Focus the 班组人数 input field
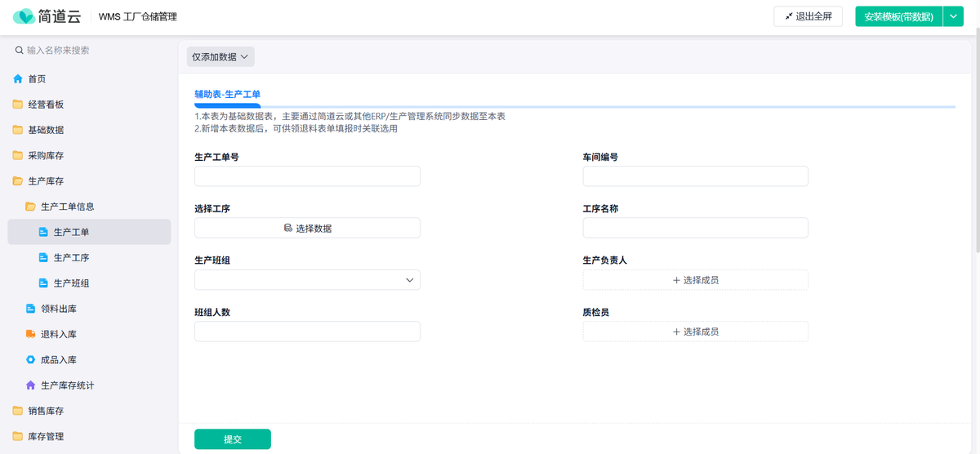980x454 pixels. pos(307,332)
